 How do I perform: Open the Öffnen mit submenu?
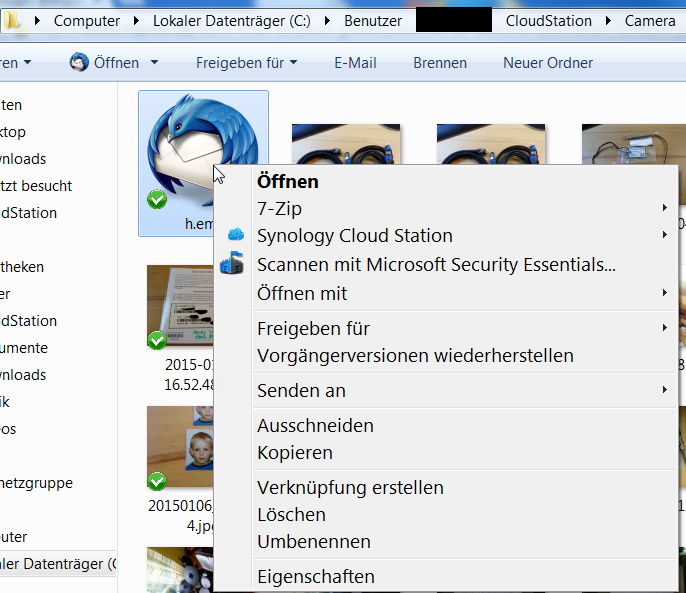pyautogui.click(x=446, y=293)
